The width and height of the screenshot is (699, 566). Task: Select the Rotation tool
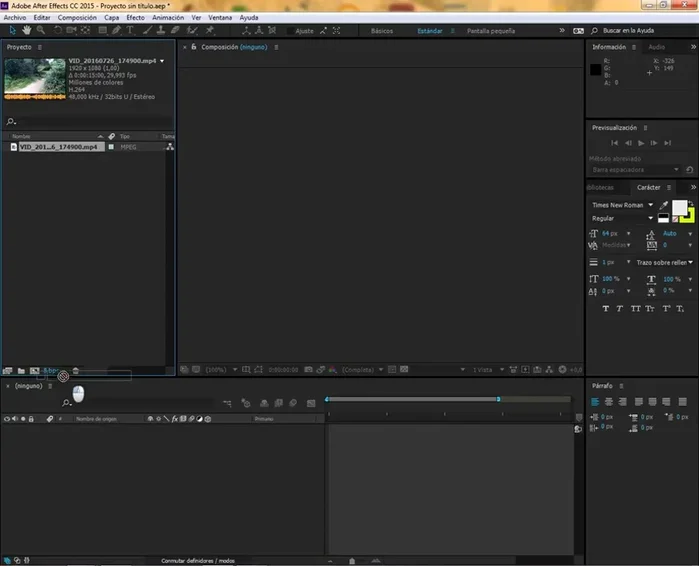58,30
